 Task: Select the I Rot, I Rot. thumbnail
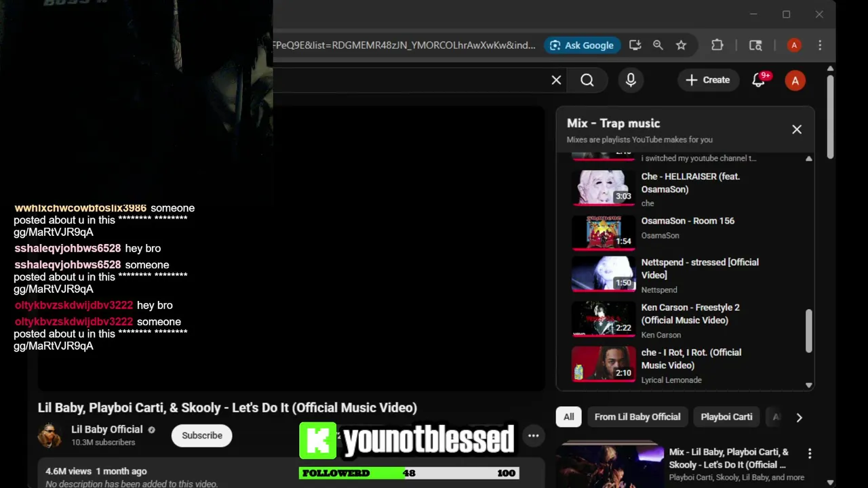(604, 364)
